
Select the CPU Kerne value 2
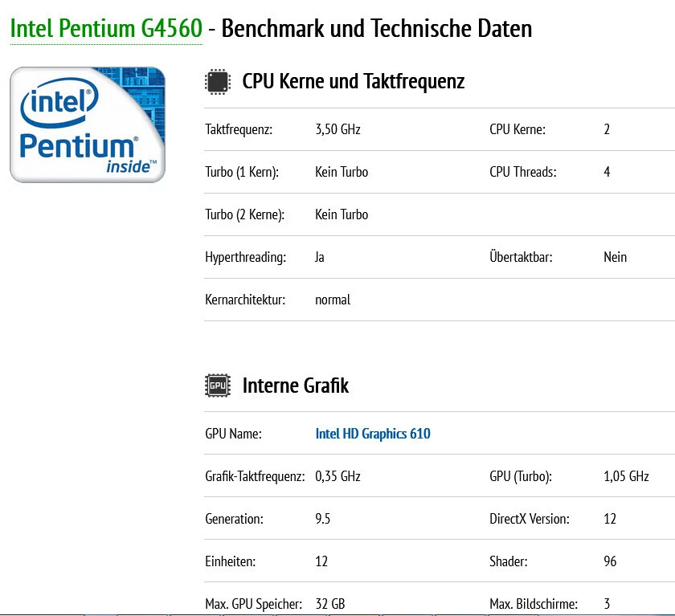click(607, 129)
